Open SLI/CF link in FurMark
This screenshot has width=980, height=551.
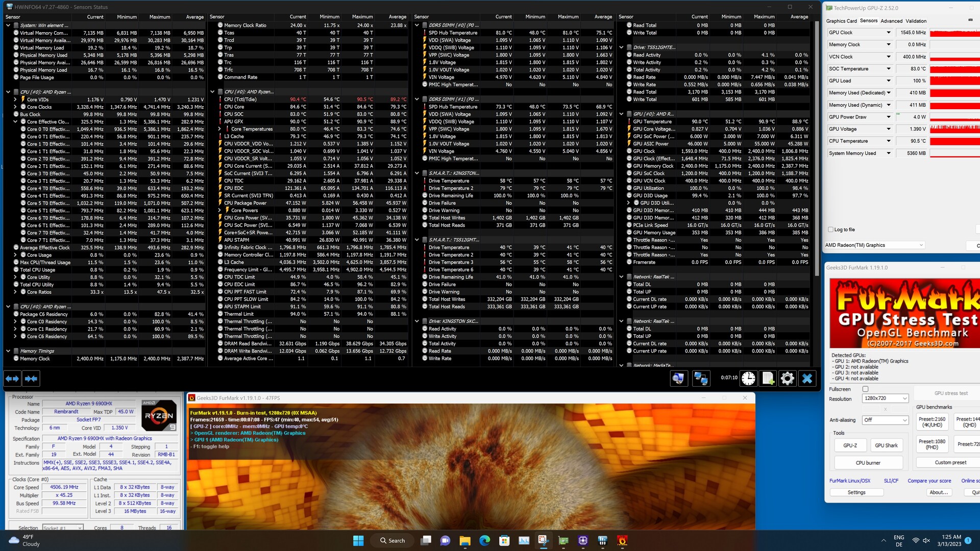click(x=891, y=481)
